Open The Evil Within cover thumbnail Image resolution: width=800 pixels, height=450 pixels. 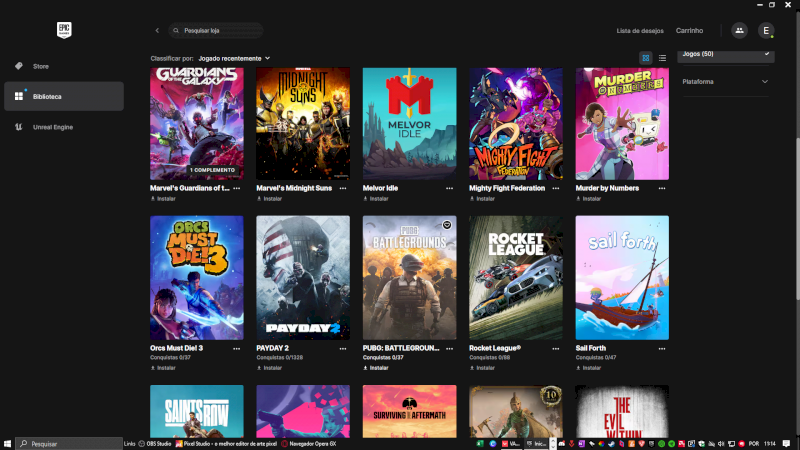[x=622, y=411]
